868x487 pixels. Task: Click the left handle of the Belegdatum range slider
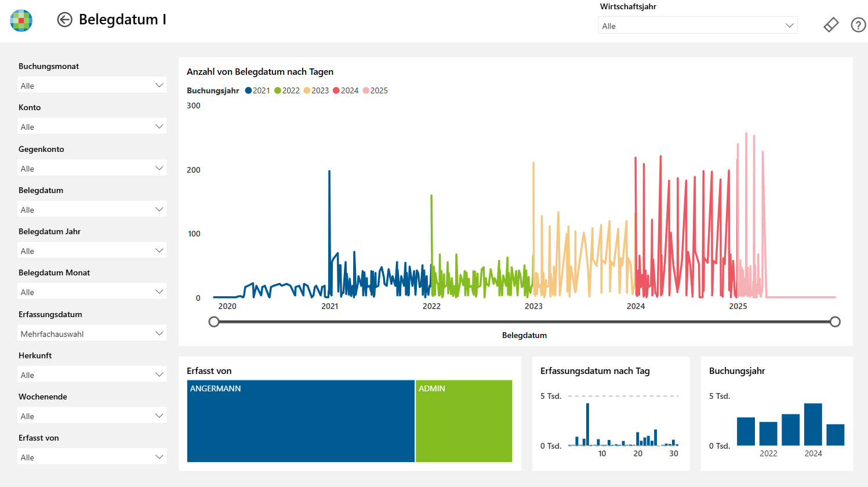[214, 322]
